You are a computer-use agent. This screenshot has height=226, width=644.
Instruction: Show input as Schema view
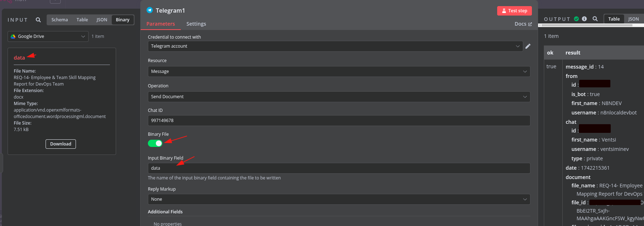click(59, 20)
